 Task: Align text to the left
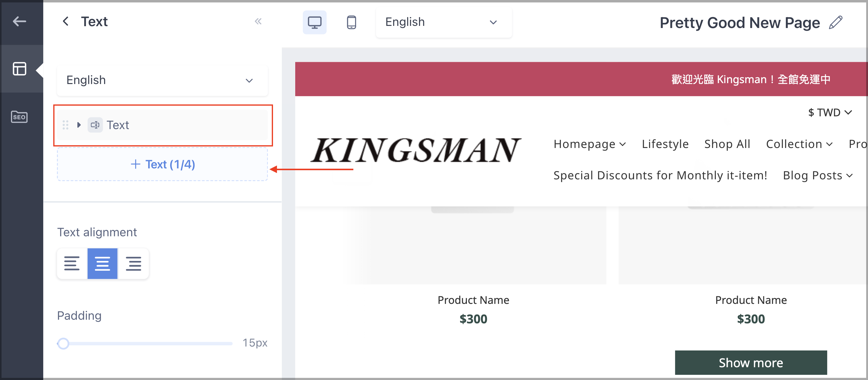72,264
